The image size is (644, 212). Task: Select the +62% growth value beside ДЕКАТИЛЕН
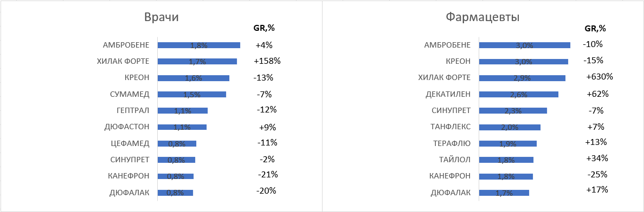(x=598, y=94)
